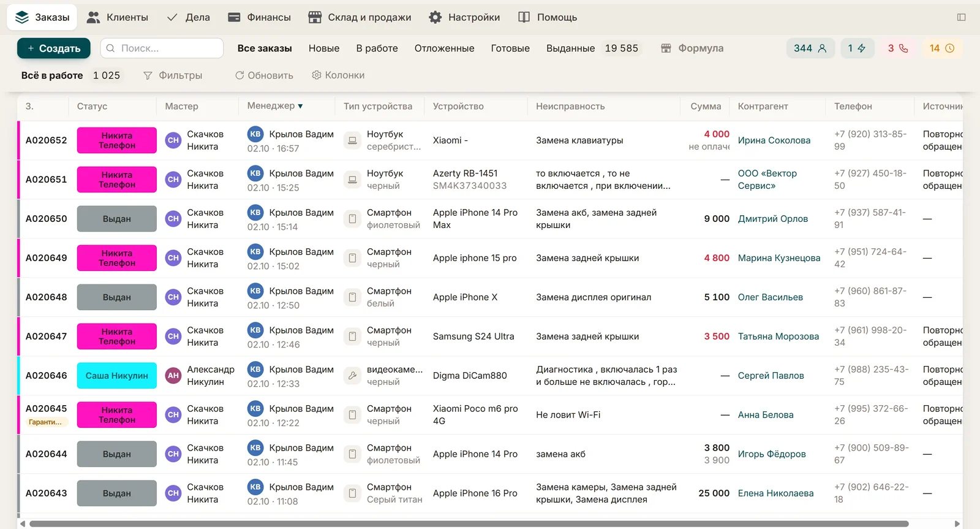The width and height of the screenshot is (980, 529).
Task: Open the Заказы main tab
Action: click(x=42, y=17)
